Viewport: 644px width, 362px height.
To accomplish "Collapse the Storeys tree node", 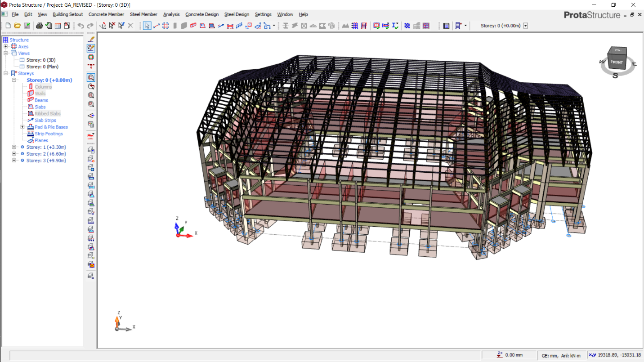I will click(x=5, y=73).
